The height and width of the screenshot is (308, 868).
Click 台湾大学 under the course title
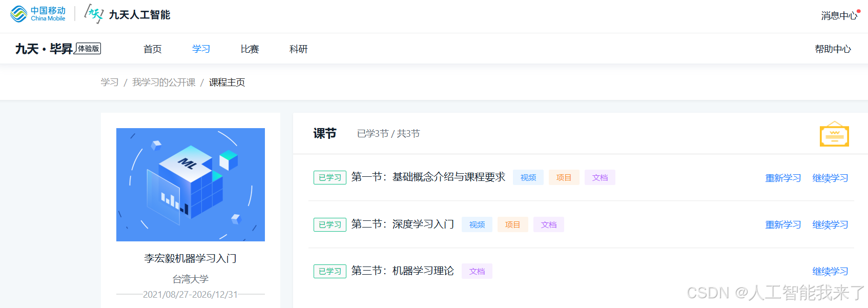coord(191,279)
